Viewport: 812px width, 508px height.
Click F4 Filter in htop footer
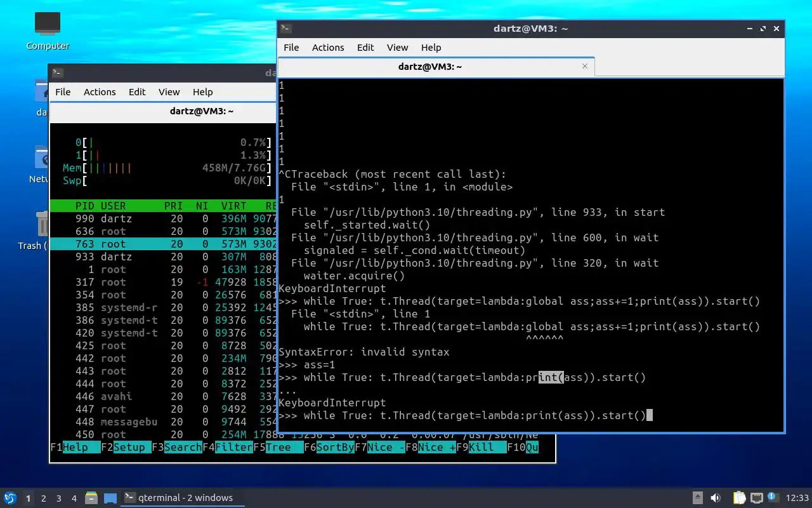click(x=228, y=447)
